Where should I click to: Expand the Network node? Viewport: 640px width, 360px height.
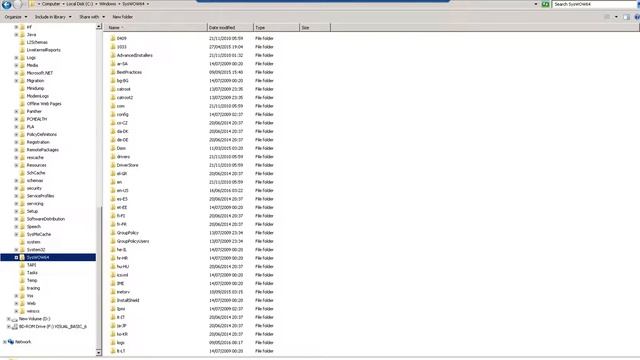(x=4, y=342)
